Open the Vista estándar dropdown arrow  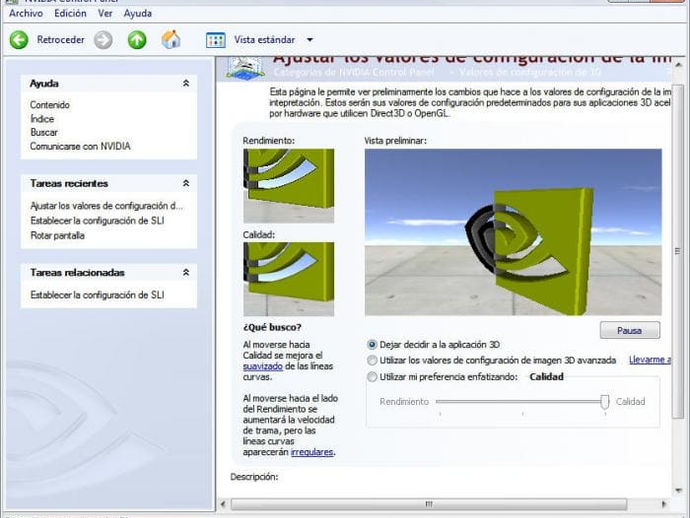click(x=310, y=40)
